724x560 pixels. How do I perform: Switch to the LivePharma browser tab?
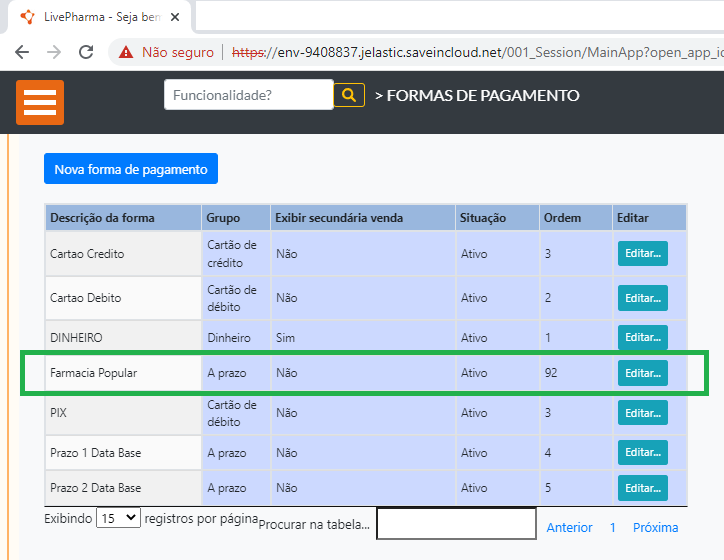tap(95, 17)
